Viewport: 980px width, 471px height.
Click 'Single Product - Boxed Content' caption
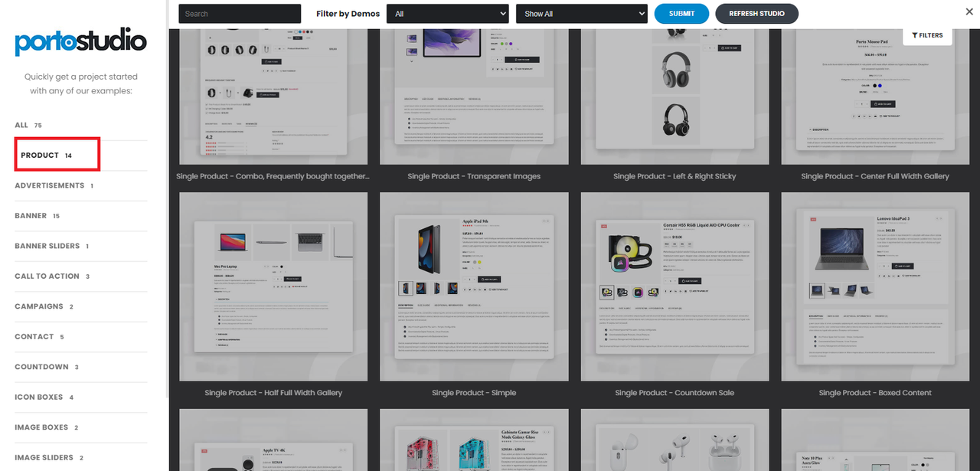875,393
